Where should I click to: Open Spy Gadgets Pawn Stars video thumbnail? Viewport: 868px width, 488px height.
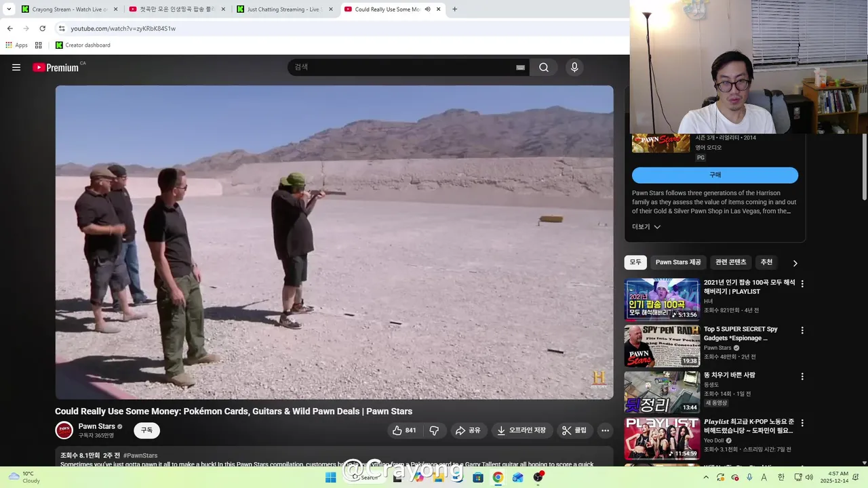click(662, 345)
